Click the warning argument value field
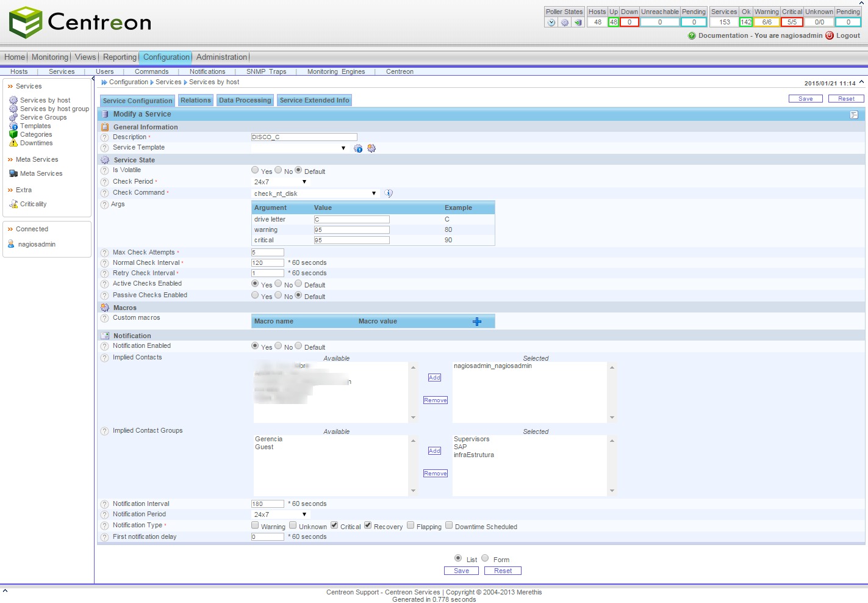The height and width of the screenshot is (603, 868). [352, 230]
